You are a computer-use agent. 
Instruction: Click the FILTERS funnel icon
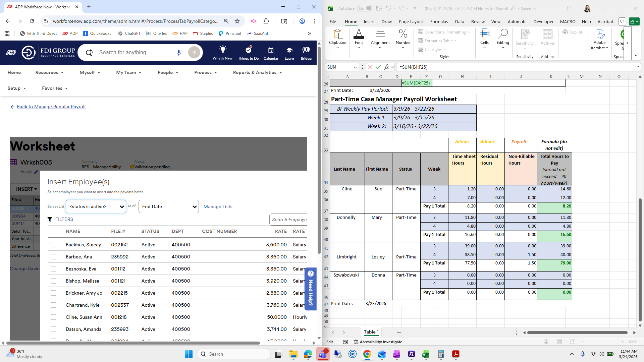[50, 219]
